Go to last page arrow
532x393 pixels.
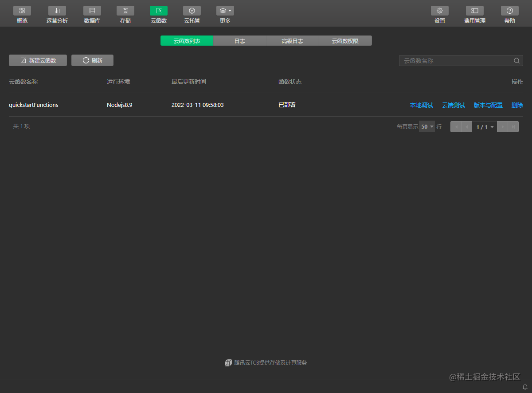point(513,127)
